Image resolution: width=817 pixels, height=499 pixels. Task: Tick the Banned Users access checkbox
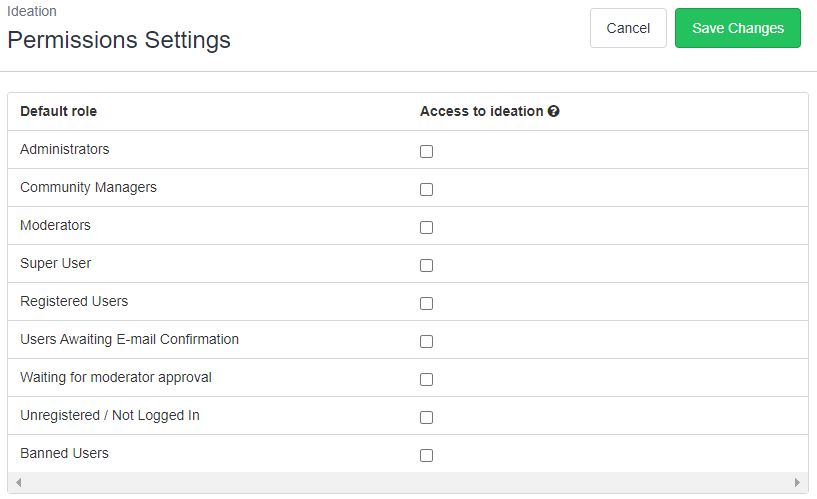point(426,455)
